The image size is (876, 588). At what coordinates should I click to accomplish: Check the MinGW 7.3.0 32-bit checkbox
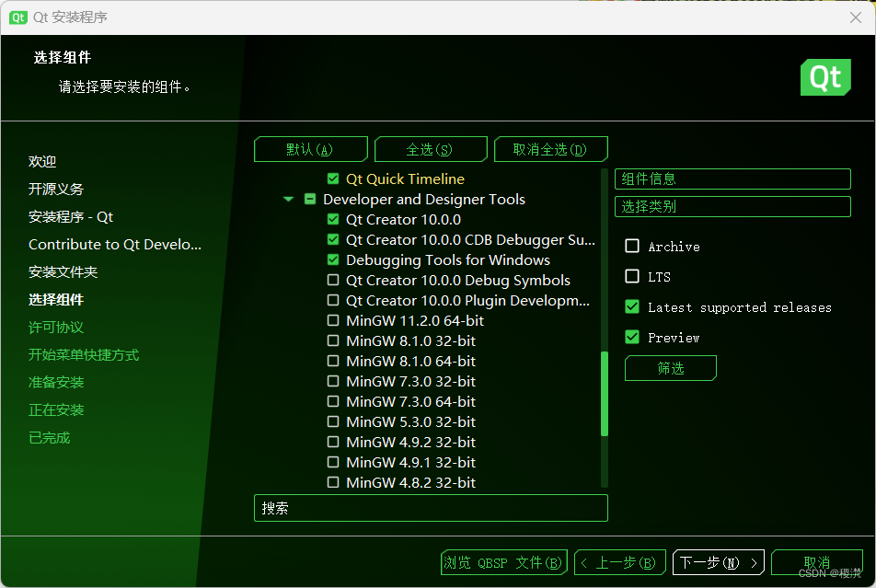(x=333, y=381)
